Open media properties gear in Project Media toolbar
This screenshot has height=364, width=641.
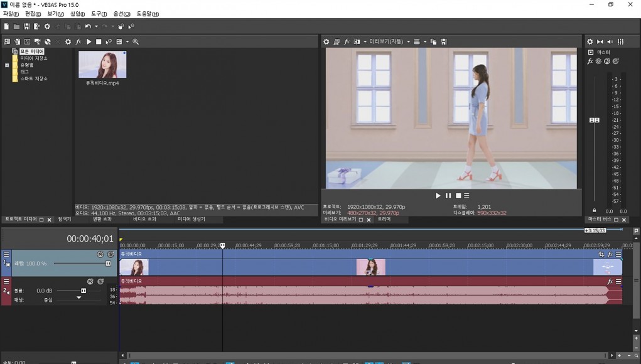tap(68, 41)
